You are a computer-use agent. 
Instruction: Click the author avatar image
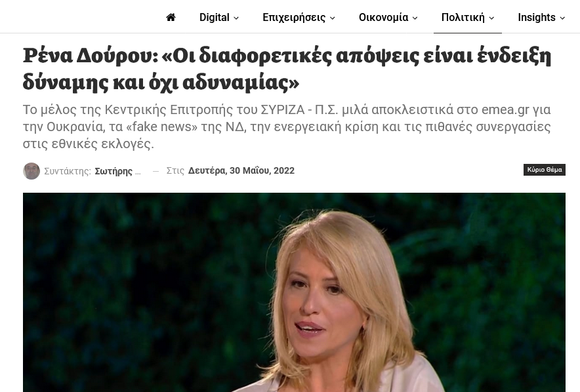31,171
